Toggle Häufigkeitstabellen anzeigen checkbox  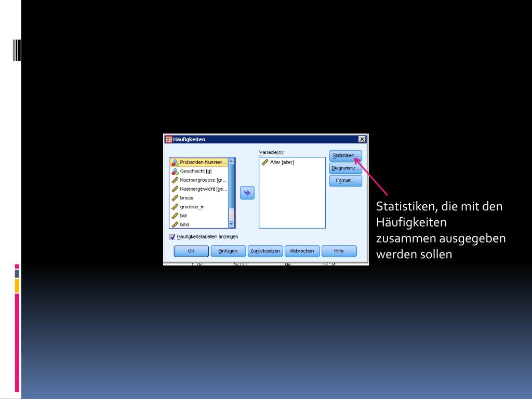click(x=172, y=237)
